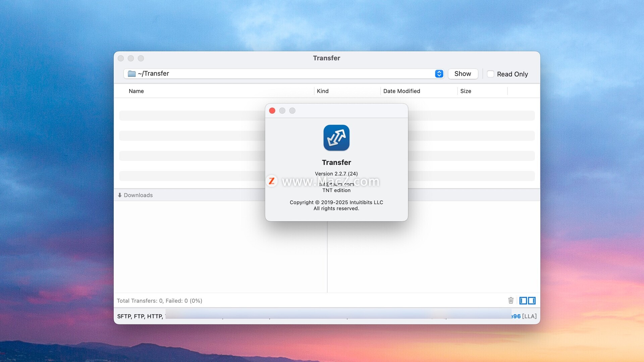Viewport: 644px width, 362px height.
Task: Toggle the left pane layout icon
Action: [523, 301]
